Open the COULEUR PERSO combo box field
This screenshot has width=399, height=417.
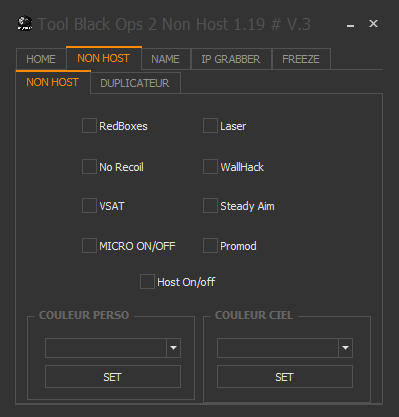coord(113,348)
